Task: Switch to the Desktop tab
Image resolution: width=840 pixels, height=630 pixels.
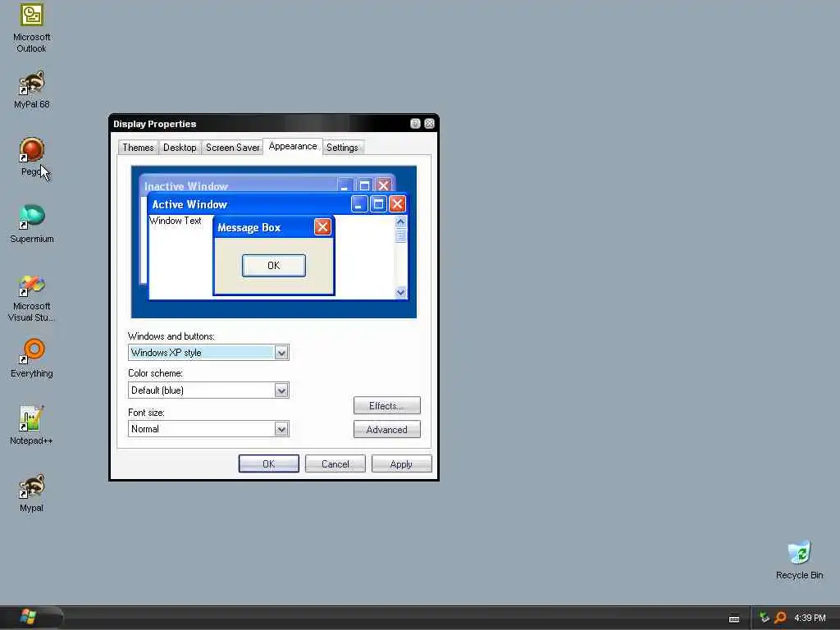Action: 180,148
